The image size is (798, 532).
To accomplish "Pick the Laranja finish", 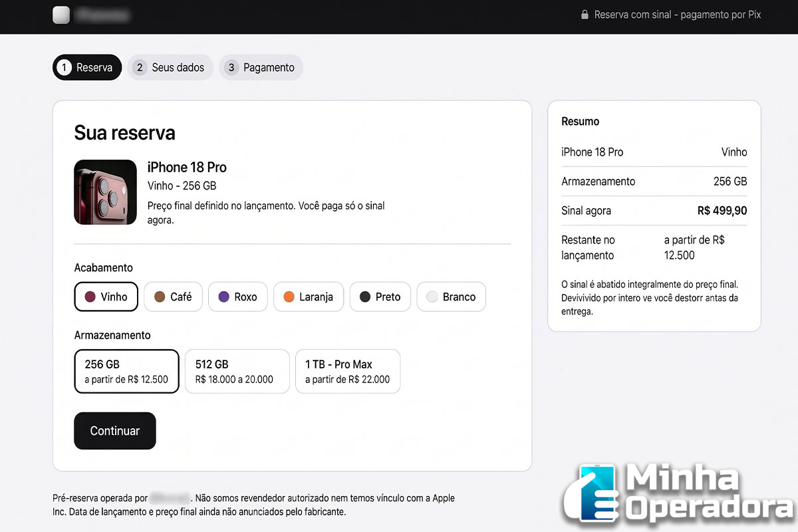I will [308, 297].
